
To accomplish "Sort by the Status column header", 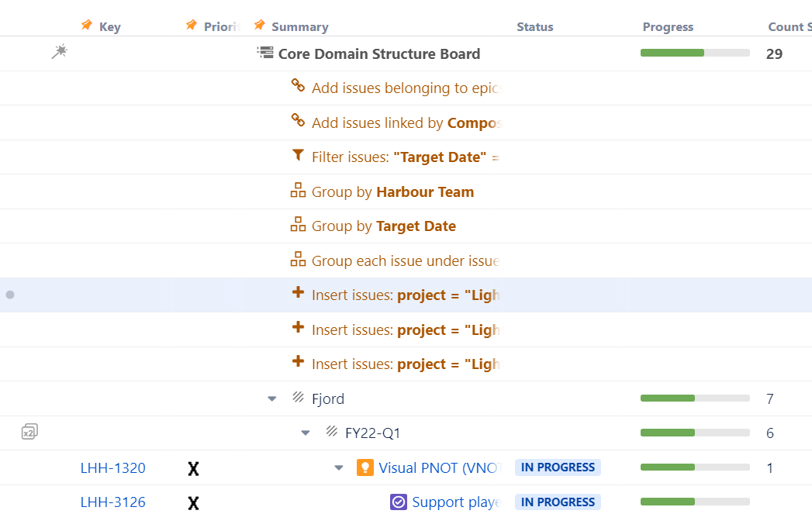I will tap(535, 27).
